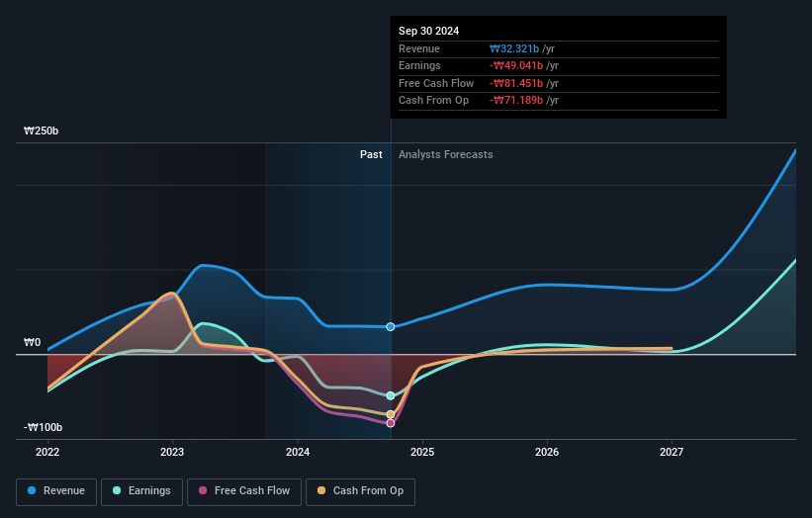The width and height of the screenshot is (812, 518).
Task: Toggle Cash From Op legend item
Action: (361, 490)
